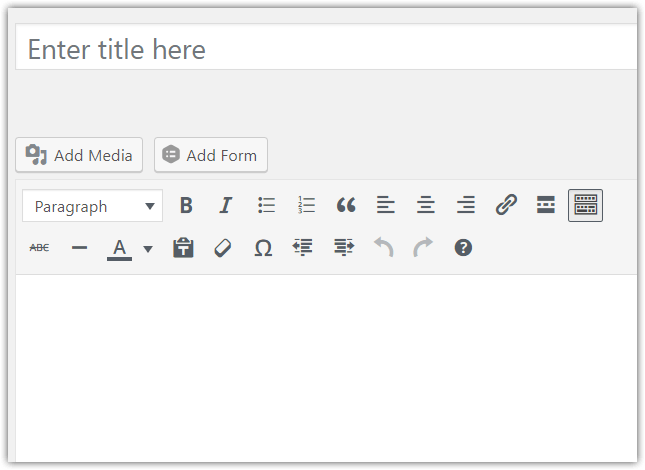Expand the text color picker arrow
Viewport: 645px width, 470px height.
pos(148,248)
